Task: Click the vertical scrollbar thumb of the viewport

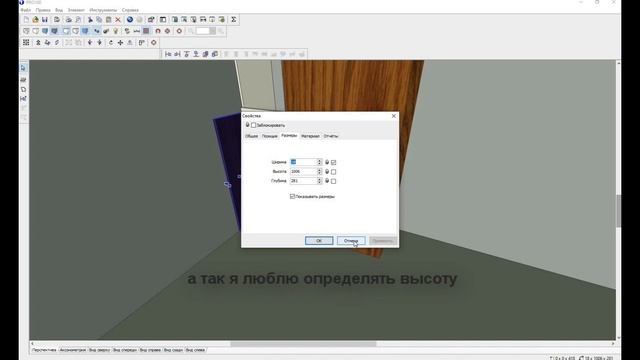Action: point(618,211)
